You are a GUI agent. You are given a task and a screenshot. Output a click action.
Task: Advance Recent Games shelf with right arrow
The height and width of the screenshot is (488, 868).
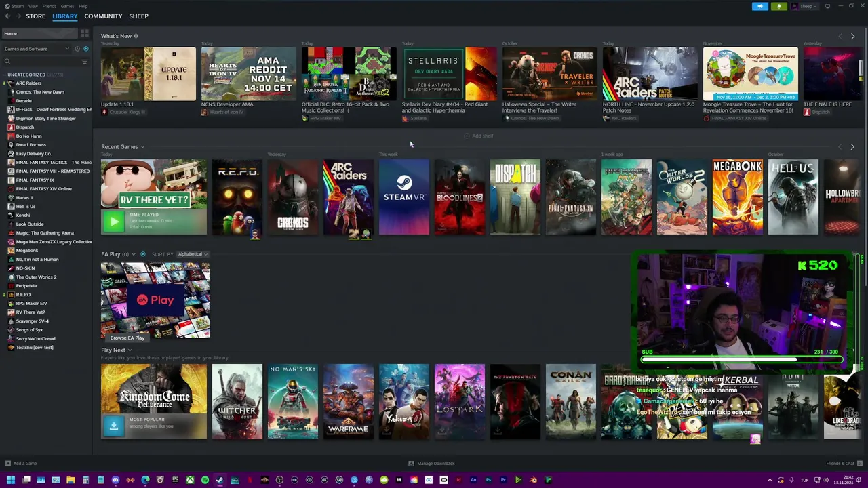point(852,146)
